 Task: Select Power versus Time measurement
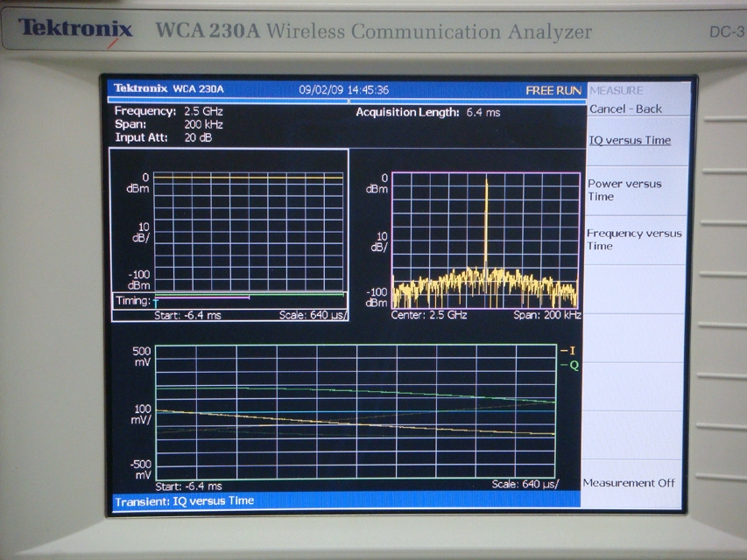[624, 190]
